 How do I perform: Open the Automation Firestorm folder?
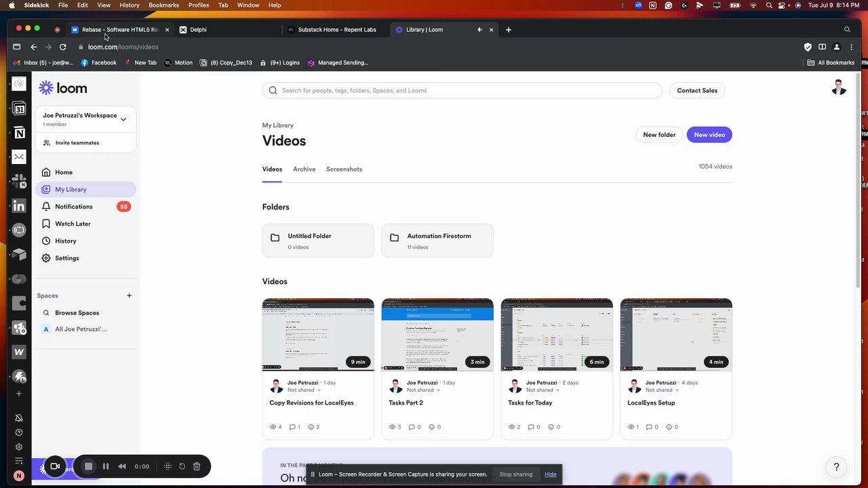pyautogui.click(x=437, y=241)
